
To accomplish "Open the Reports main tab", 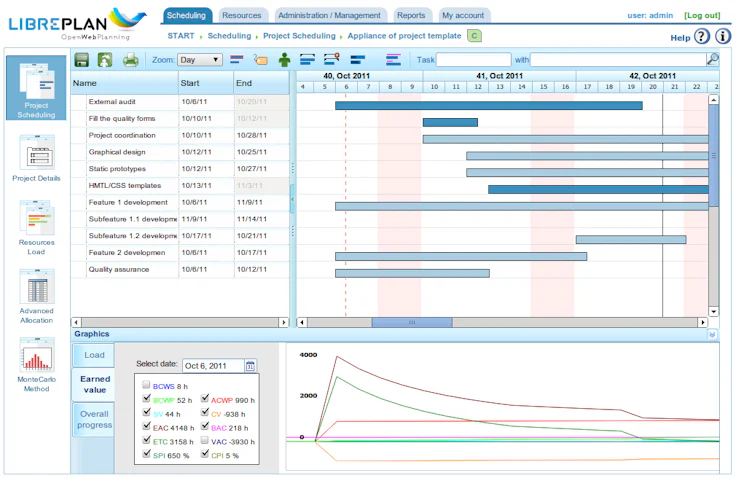I will (411, 15).
